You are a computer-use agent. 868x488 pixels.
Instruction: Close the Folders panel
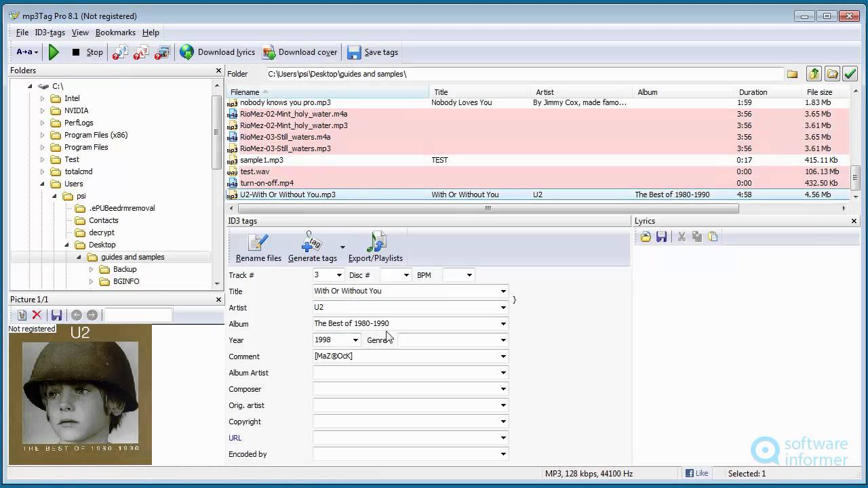(x=218, y=70)
